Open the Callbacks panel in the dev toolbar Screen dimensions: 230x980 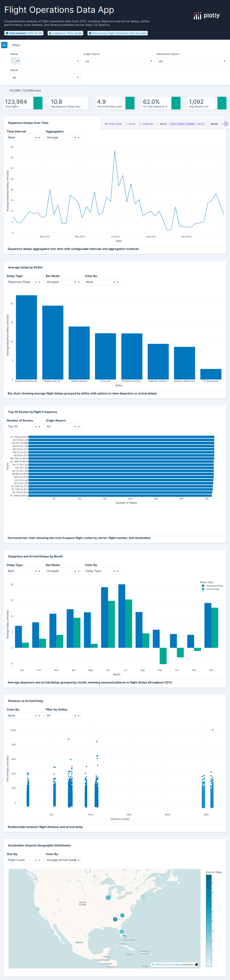coord(146,124)
